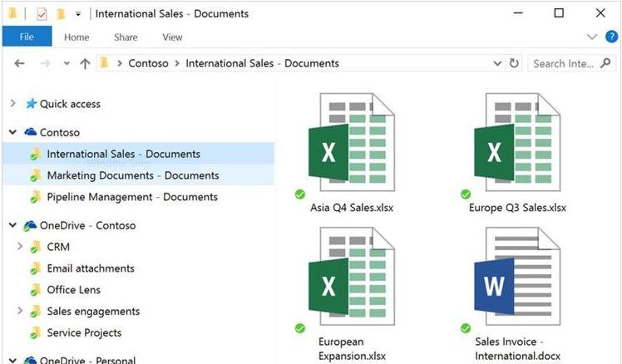This screenshot has width=622, height=364.
Task: Open the Europe Q3 Sales.xlsx Excel file icon
Action: tap(517, 142)
